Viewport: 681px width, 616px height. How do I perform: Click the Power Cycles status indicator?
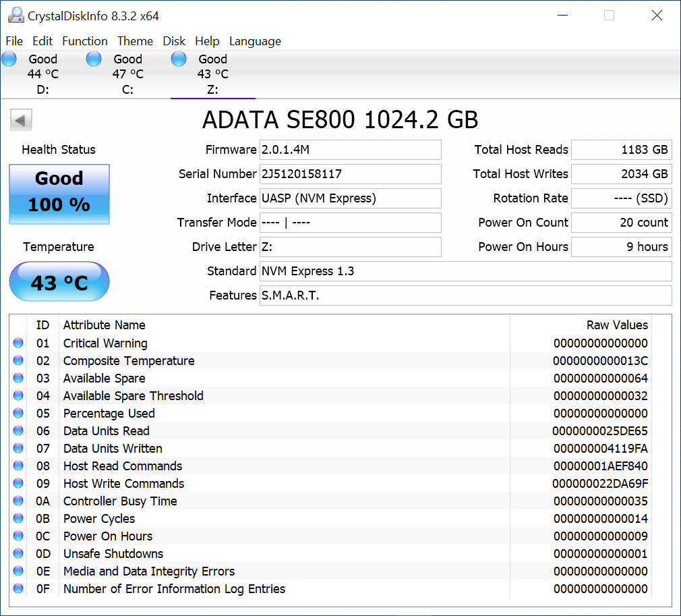18,519
